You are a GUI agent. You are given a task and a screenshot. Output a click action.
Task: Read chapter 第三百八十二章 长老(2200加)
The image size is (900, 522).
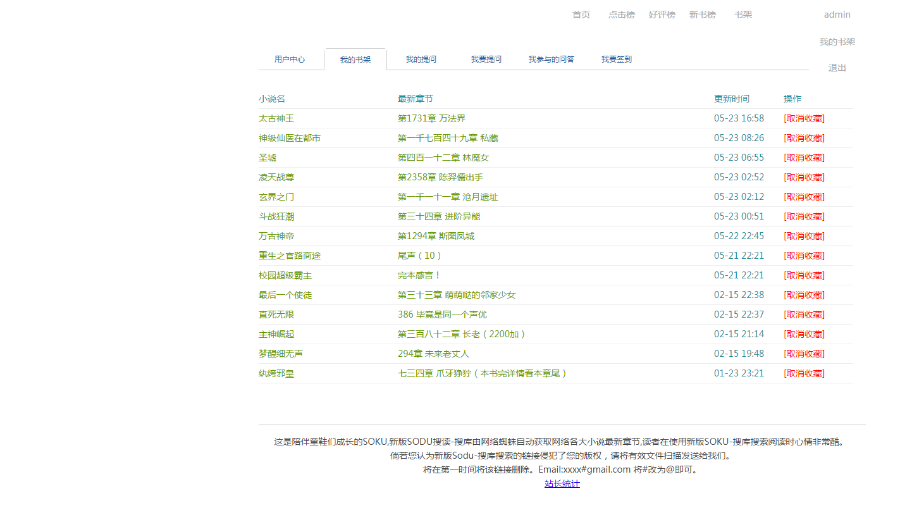click(x=461, y=334)
